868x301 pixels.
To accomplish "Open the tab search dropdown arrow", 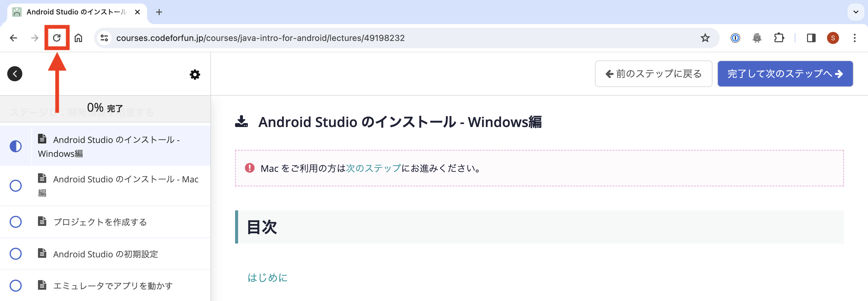I will click(x=856, y=12).
